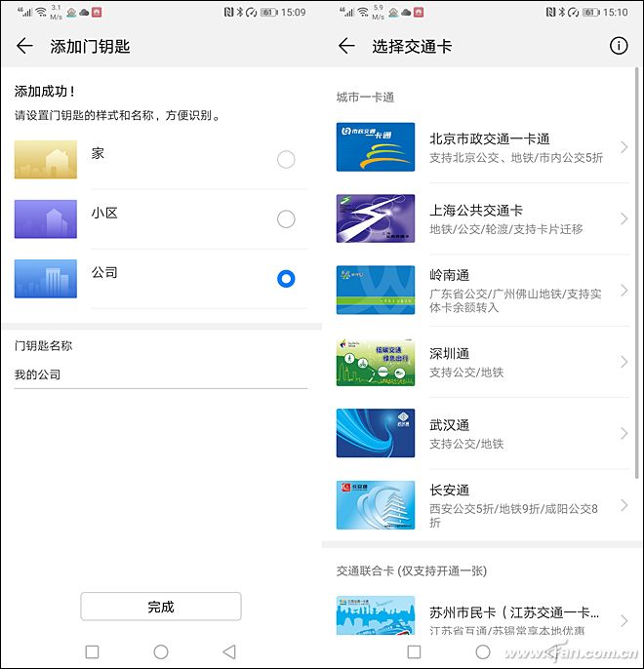The width and height of the screenshot is (644, 669).
Task: Open the info icon on 选择交通卡
Action: point(619,46)
